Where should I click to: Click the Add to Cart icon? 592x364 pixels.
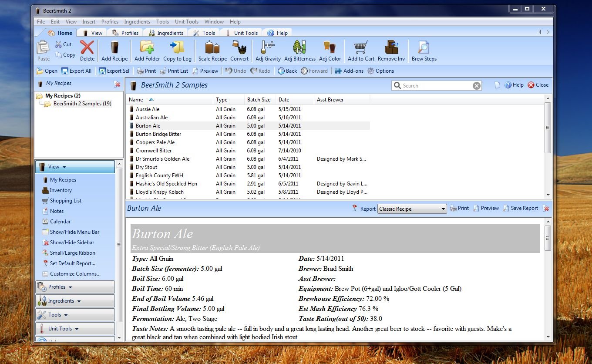click(x=360, y=47)
